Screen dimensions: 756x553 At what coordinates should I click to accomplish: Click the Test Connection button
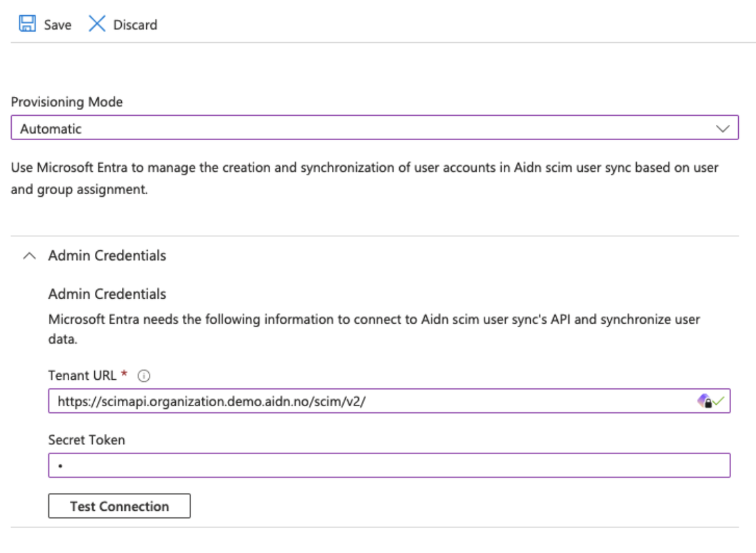[119, 506]
